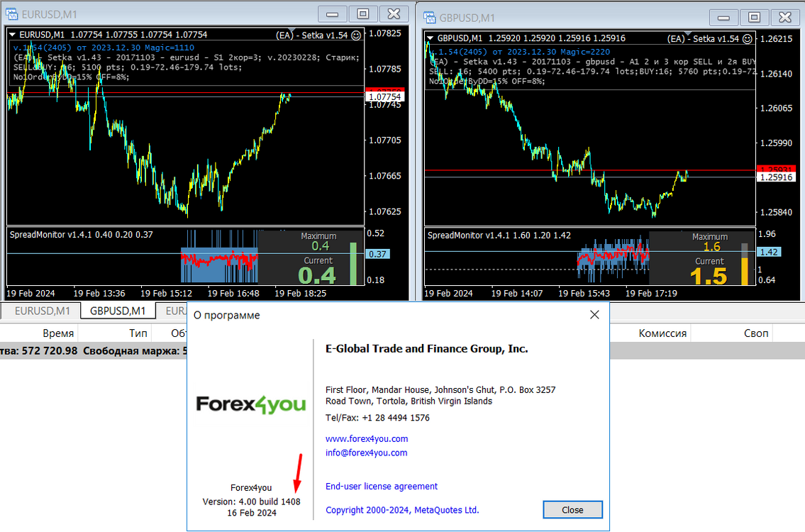Click the SpreadMonitor label on EURUSD chart
Screen dimensions: 805x532
[81, 235]
